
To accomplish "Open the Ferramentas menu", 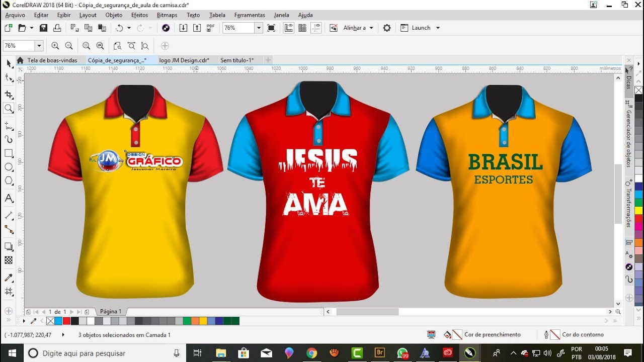I will (250, 15).
